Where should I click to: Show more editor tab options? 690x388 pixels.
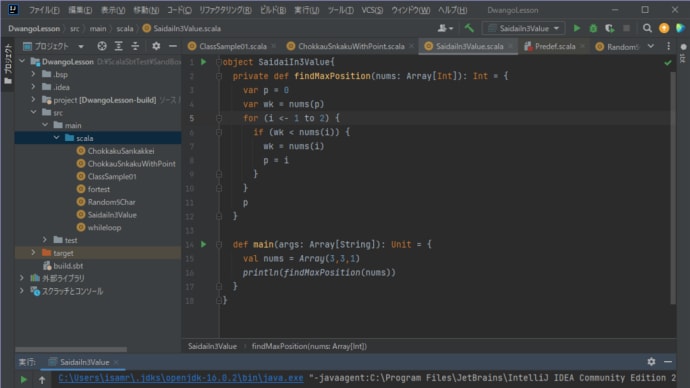(x=668, y=46)
